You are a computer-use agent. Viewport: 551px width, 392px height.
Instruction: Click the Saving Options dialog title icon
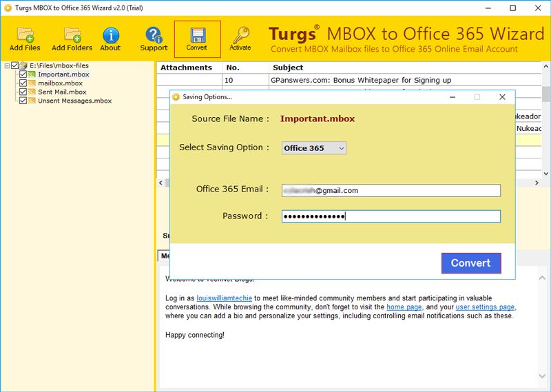pyautogui.click(x=176, y=96)
